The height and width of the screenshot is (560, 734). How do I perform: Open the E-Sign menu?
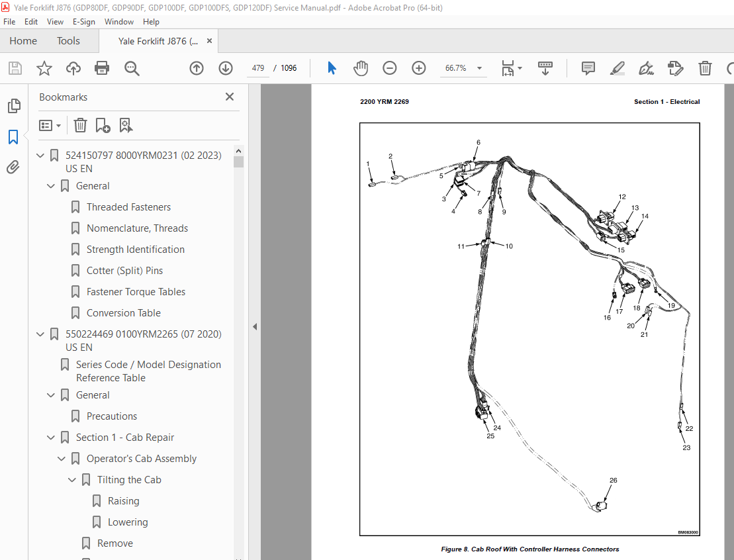click(x=84, y=22)
